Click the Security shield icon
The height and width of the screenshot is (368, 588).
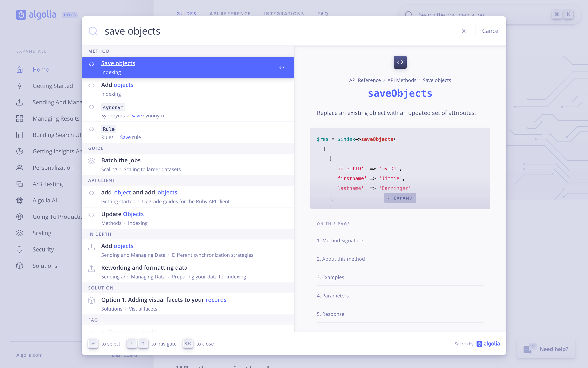point(20,249)
